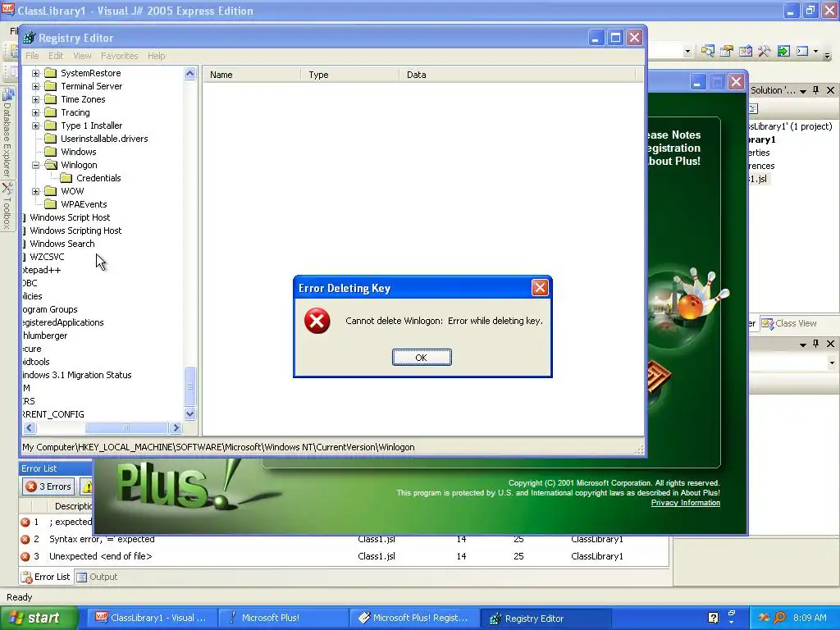Click the tree horizontal scroll-left arrow
This screenshot has height=630, width=840.
tap(30, 427)
